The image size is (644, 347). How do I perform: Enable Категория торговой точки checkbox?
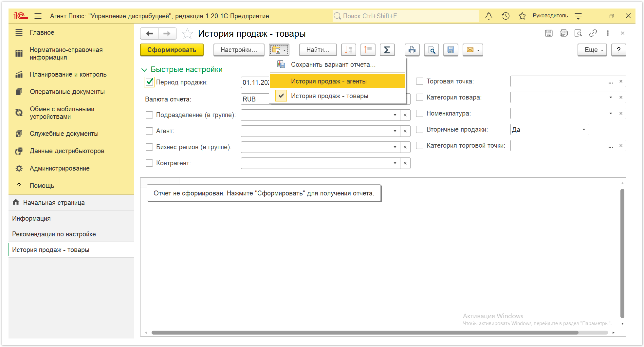[x=420, y=145]
